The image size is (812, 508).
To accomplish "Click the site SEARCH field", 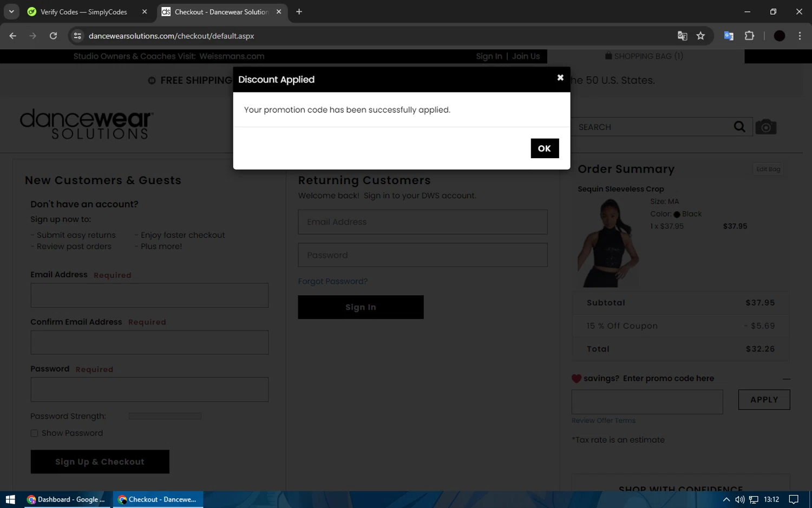I will [652, 127].
